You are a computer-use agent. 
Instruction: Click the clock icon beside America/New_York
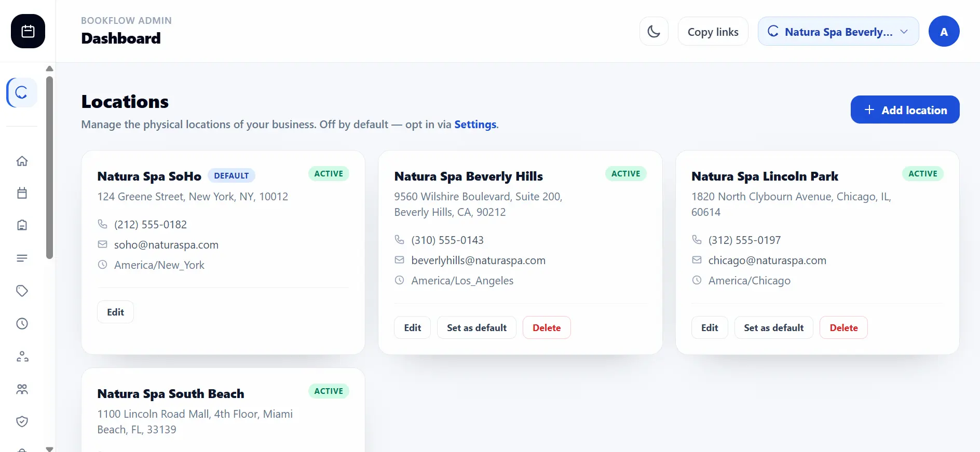coord(102,265)
